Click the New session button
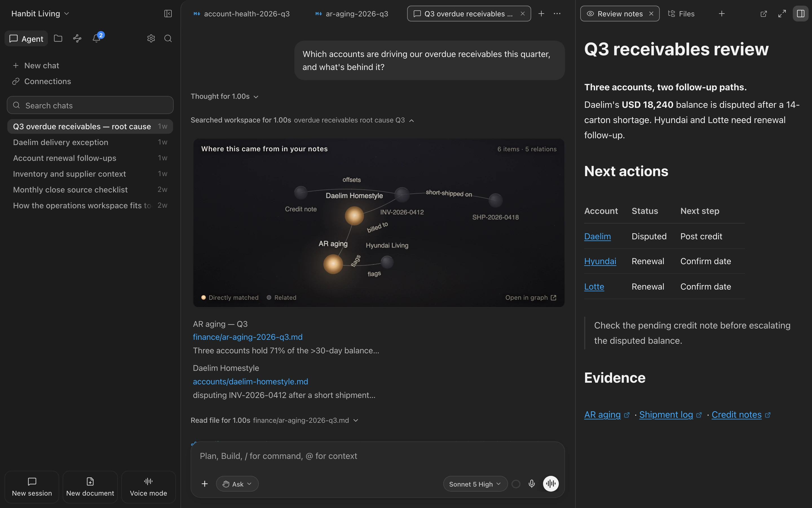 pyautogui.click(x=32, y=487)
